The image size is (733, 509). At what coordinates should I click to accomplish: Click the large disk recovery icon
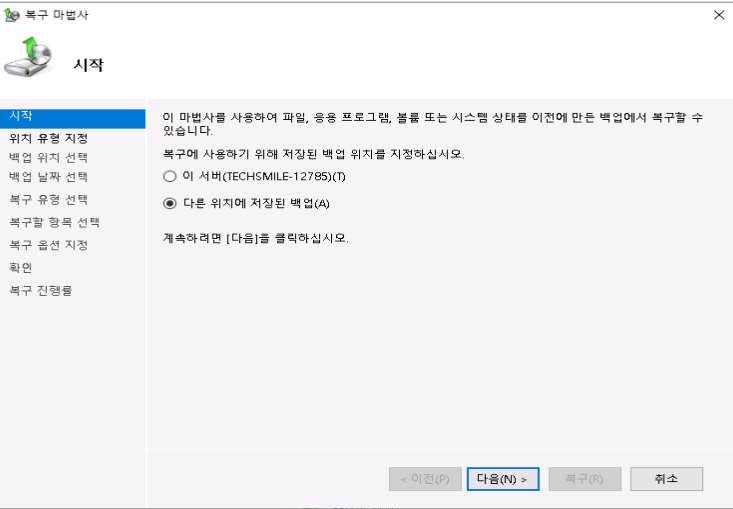(28, 57)
